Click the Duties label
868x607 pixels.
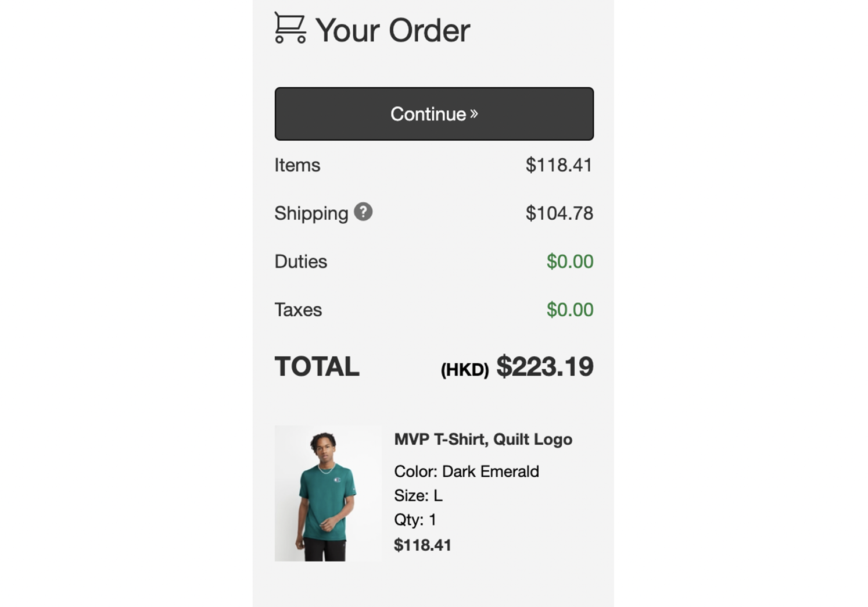[x=300, y=262]
